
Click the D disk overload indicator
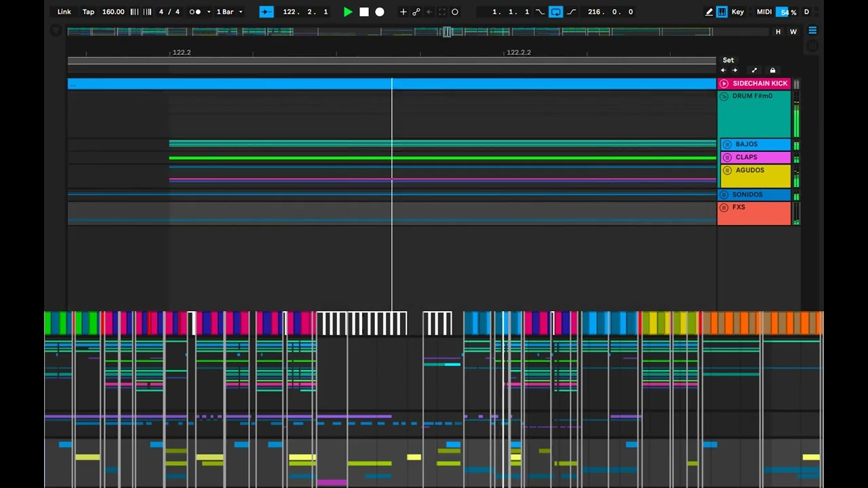coord(807,12)
